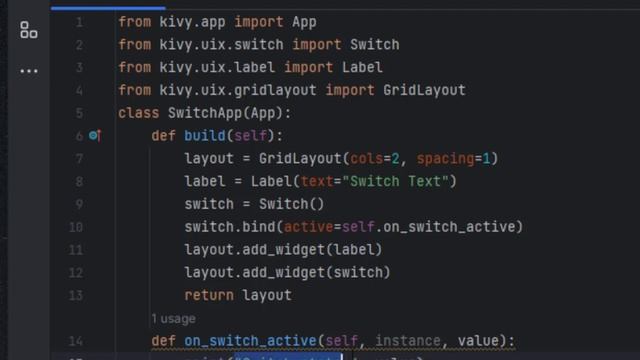This screenshot has height=360, width=640.
Task: Click line number 14 in gutter
Action: tap(76, 341)
